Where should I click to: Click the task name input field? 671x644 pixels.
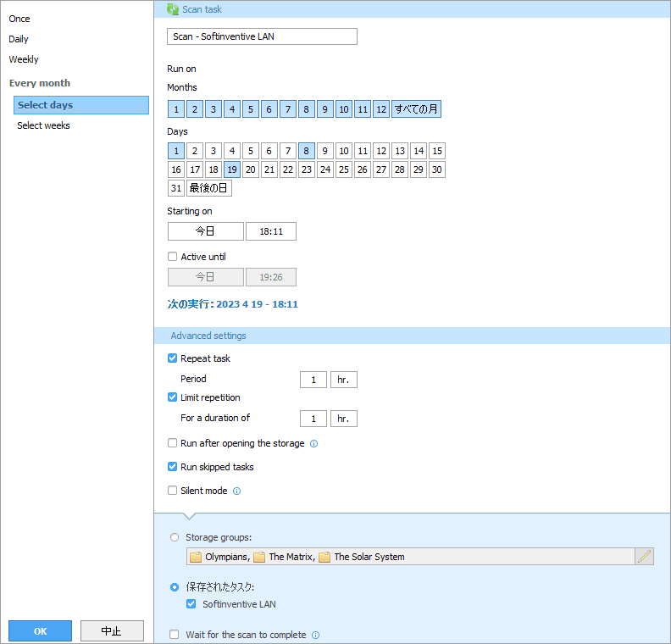[262, 36]
